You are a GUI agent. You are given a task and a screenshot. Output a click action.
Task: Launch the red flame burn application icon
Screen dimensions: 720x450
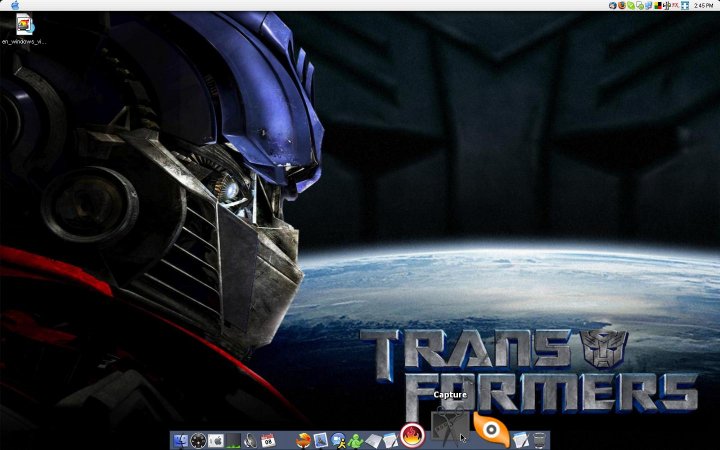pyautogui.click(x=412, y=436)
